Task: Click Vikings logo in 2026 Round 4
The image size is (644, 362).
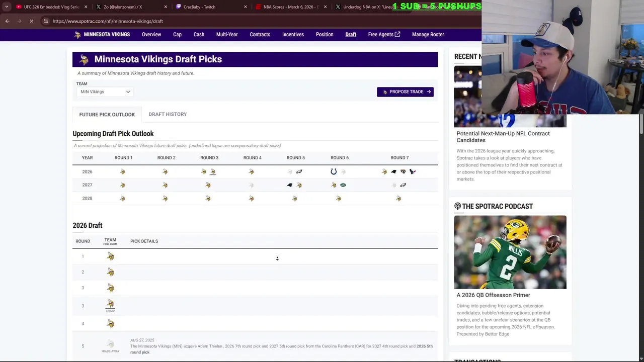Action: point(251,172)
